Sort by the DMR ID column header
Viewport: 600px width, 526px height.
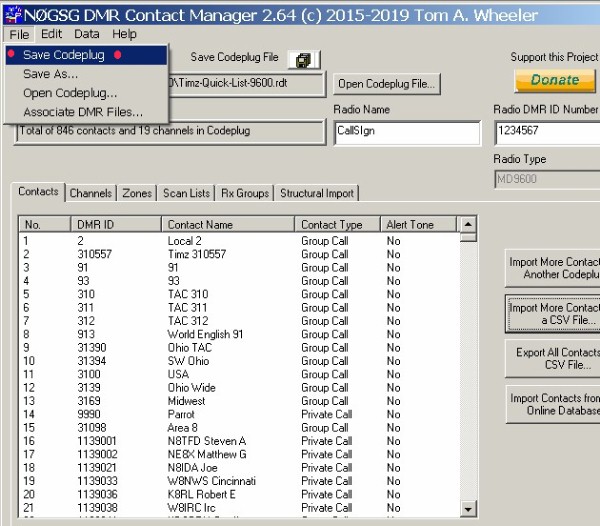point(116,225)
